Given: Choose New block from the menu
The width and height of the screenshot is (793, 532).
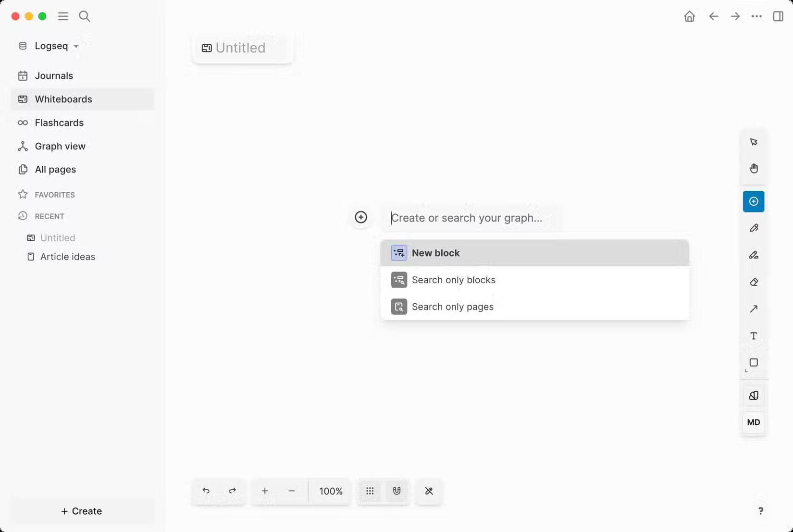Looking at the screenshot, I should coord(435,253).
